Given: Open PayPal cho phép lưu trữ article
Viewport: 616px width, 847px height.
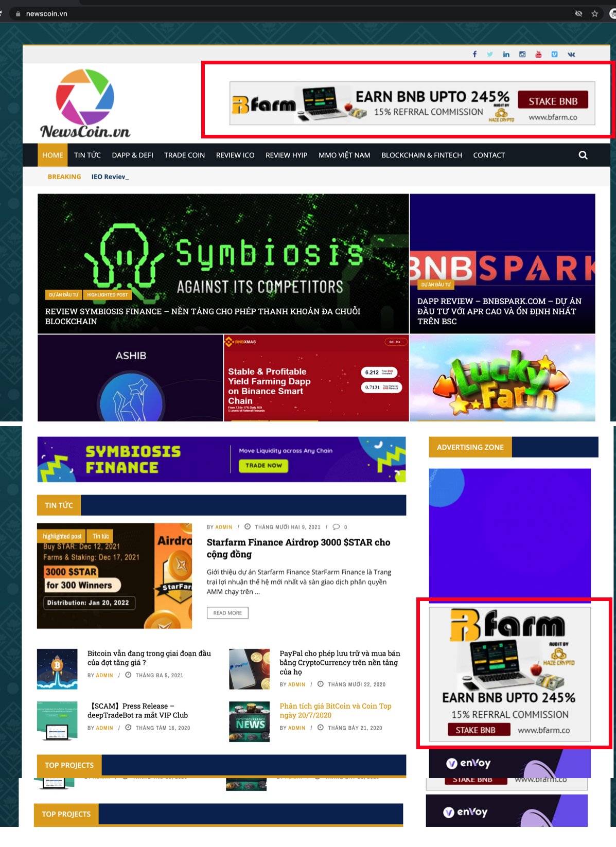Looking at the screenshot, I should click(x=340, y=662).
